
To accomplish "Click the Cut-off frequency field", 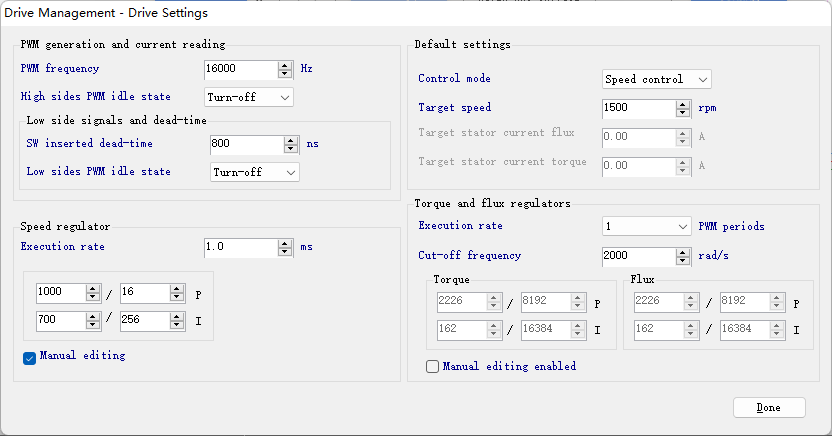I will point(639,257).
